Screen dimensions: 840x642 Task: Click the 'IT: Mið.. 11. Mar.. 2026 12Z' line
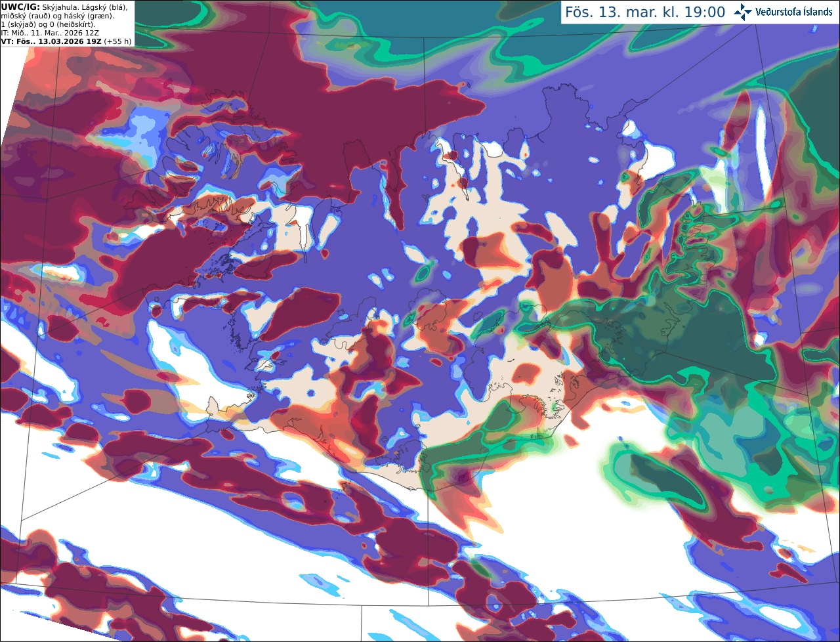coord(50,33)
